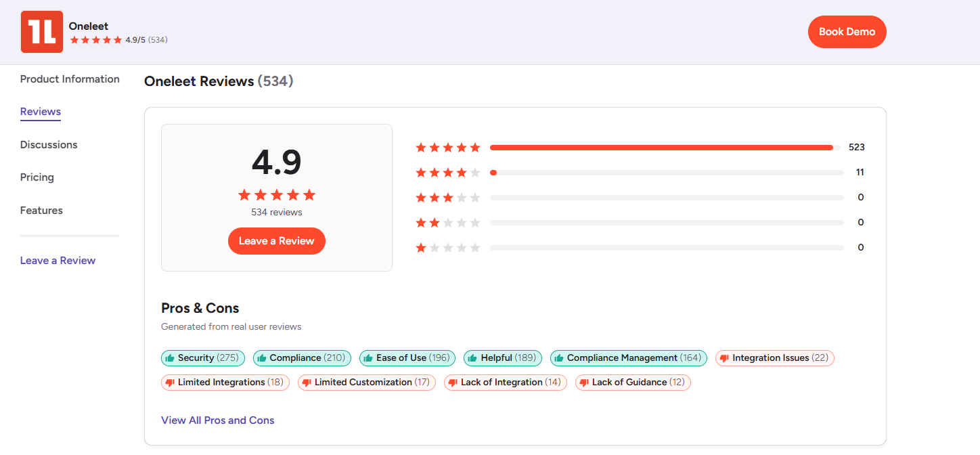Select the Security (275) pro tag

click(x=203, y=358)
